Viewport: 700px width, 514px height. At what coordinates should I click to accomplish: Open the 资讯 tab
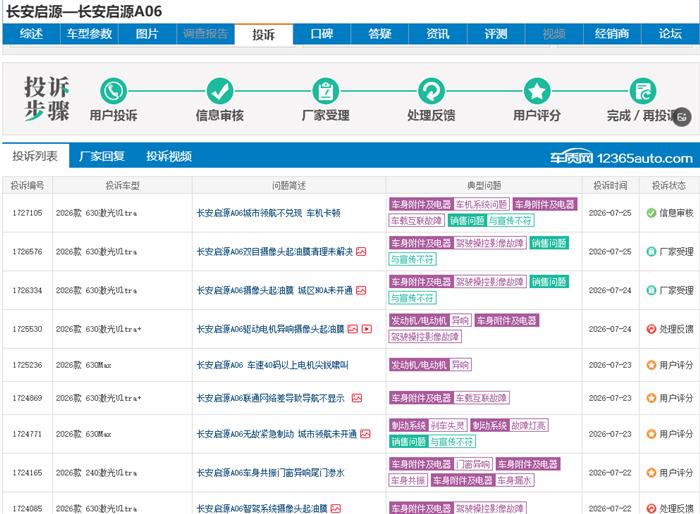[438, 34]
